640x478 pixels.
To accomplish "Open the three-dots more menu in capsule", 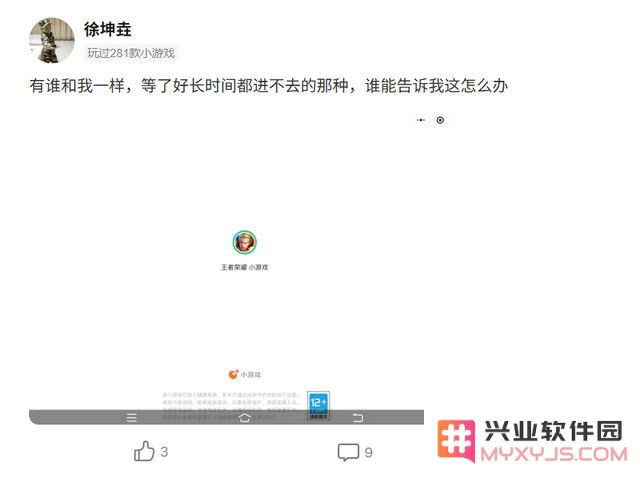I will (421, 120).
